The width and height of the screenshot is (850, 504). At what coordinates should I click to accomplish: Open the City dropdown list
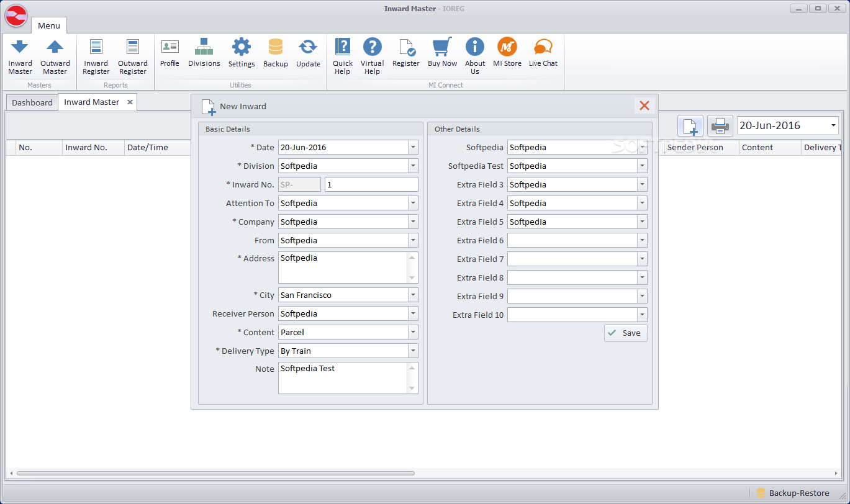coord(413,295)
